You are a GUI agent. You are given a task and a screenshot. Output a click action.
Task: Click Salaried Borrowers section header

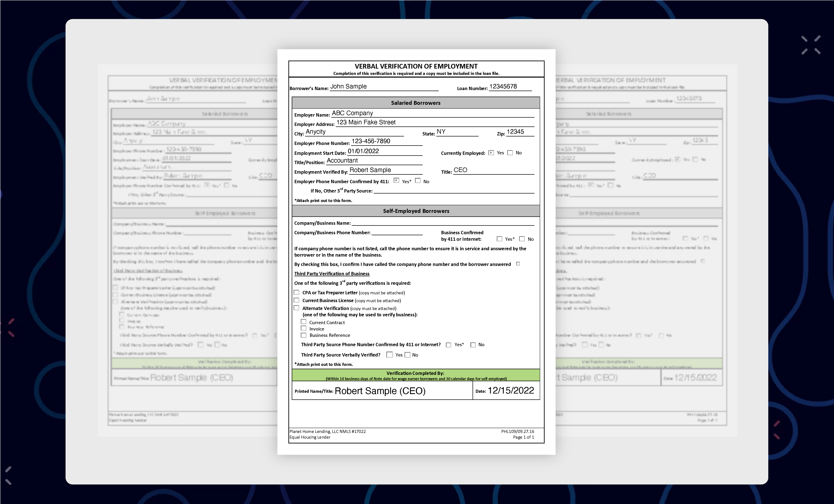(x=416, y=103)
